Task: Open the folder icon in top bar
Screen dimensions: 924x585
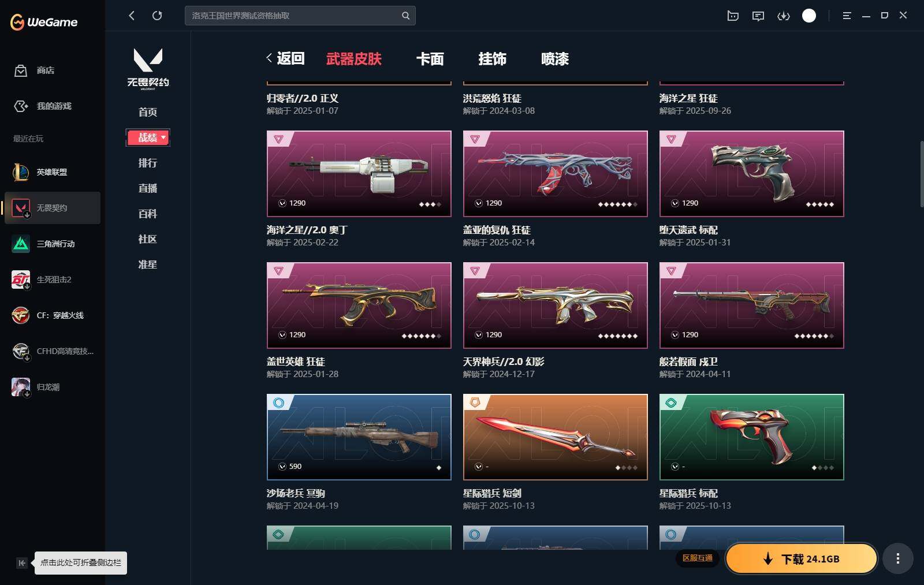Action: (x=733, y=16)
